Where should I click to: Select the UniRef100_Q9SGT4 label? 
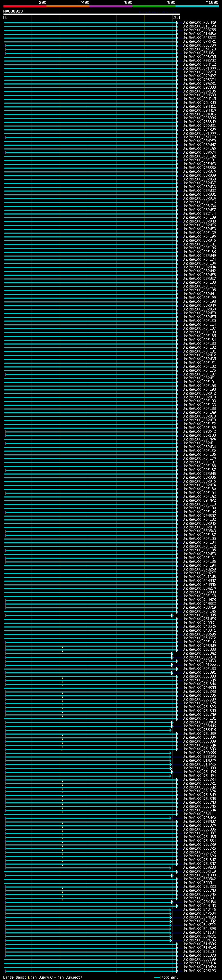199,80
